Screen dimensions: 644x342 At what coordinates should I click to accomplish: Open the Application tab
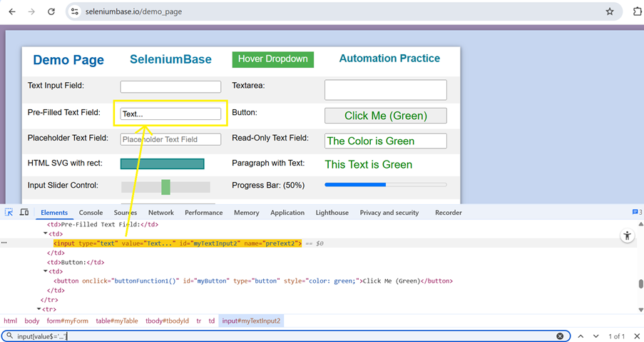[287, 213]
